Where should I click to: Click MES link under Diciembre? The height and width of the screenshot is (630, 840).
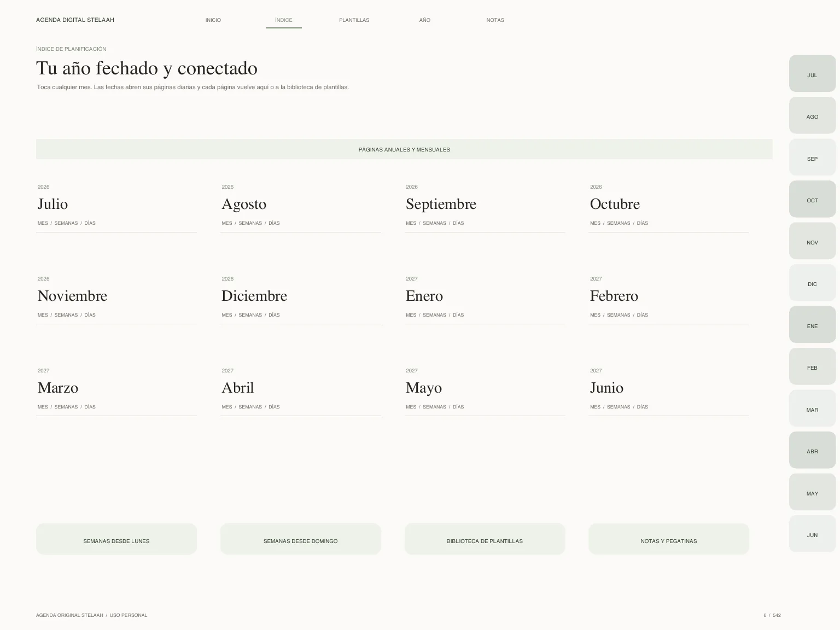click(227, 315)
